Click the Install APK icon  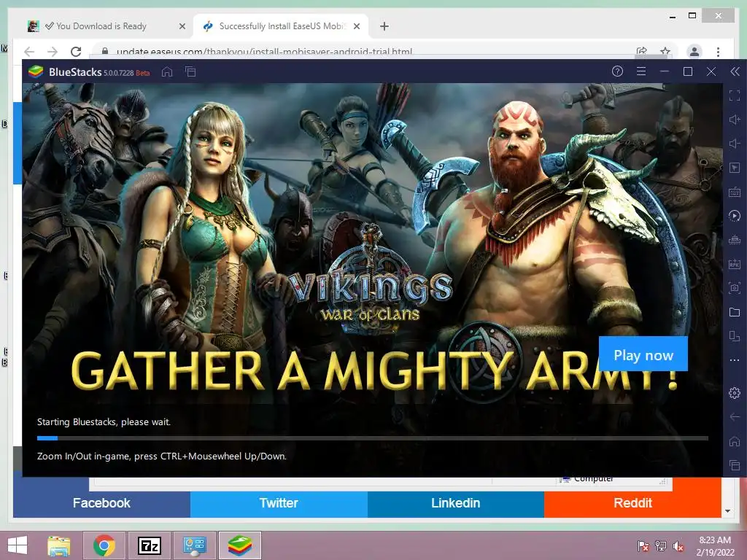pos(735,264)
